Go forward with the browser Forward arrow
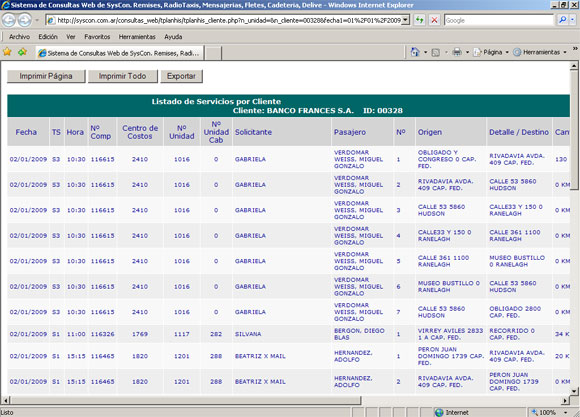 [x=24, y=20]
